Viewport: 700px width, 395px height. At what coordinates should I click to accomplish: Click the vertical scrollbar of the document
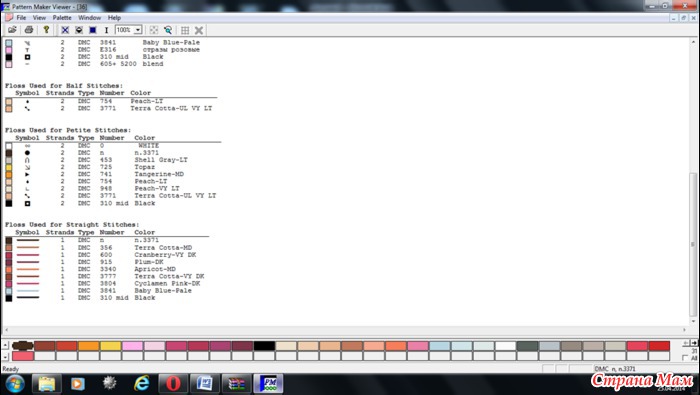click(x=693, y=182)
